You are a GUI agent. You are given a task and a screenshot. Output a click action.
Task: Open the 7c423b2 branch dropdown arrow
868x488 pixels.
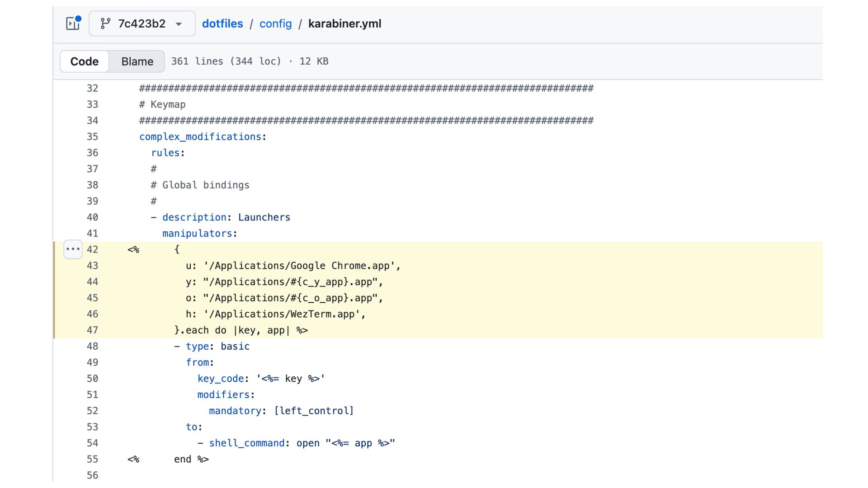tap(179, 24)
